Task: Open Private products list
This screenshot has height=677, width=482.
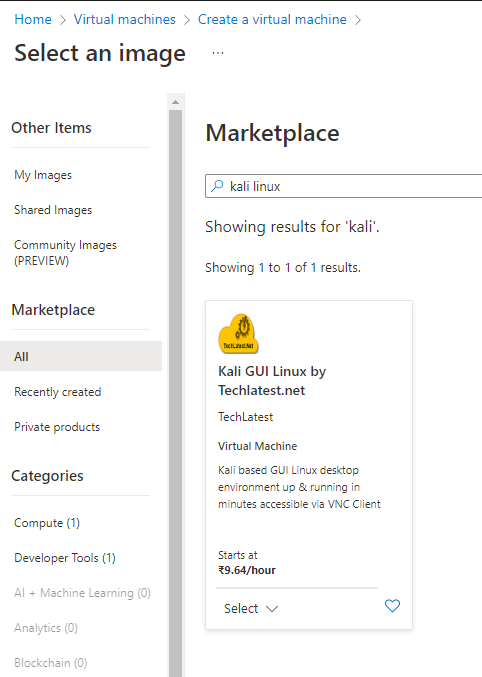Action: [x=57, y=427]
